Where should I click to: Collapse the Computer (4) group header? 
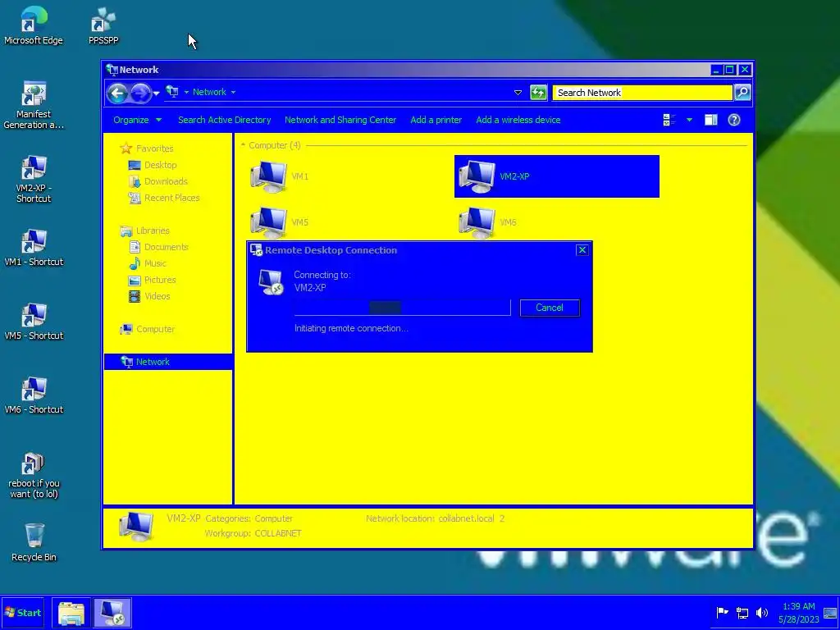pos(243,145)
